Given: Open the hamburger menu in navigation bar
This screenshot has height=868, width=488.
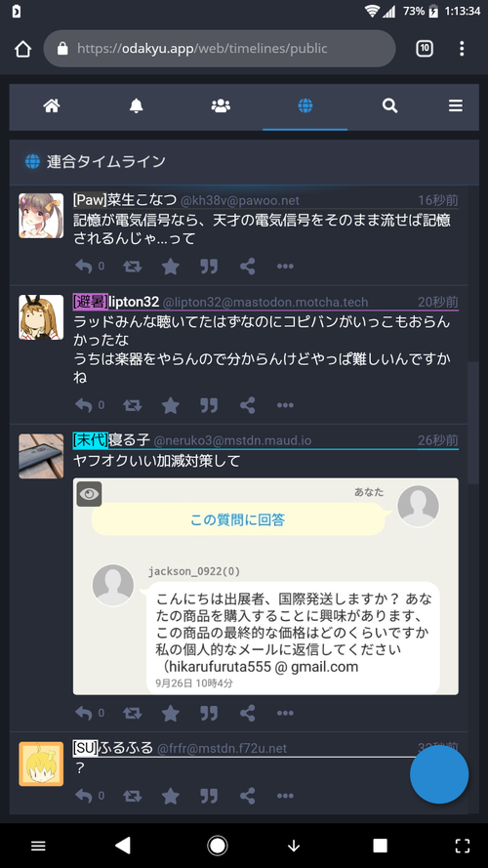Looking at the screenshot, I should [x=456, y=105].
